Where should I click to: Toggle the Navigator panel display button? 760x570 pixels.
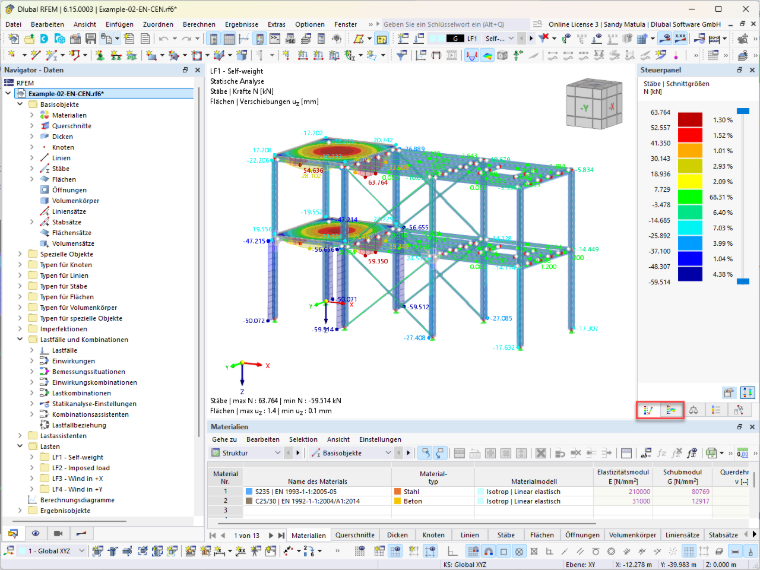(214, 38)
